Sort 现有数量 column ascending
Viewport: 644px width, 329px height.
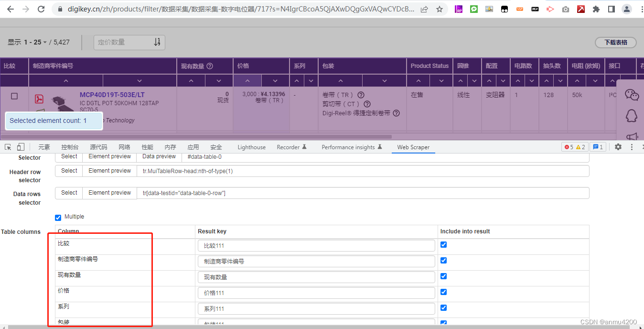(x=191, y=81)
